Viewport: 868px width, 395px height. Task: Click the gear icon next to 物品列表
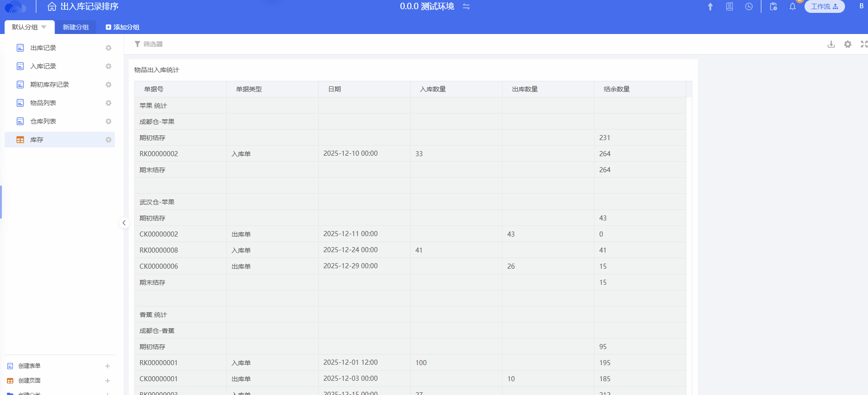pyautogui.click(x=108, y=103)
